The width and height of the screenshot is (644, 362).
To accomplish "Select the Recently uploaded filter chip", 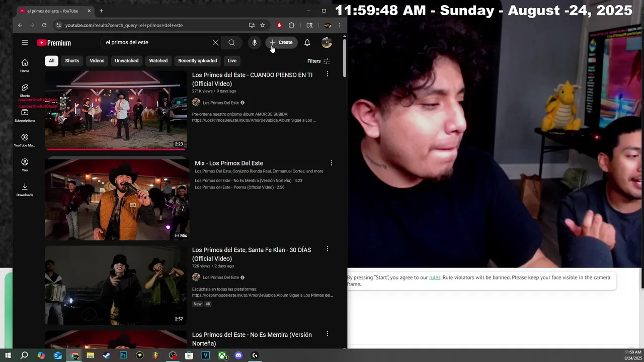I will (x=198, y=61).
